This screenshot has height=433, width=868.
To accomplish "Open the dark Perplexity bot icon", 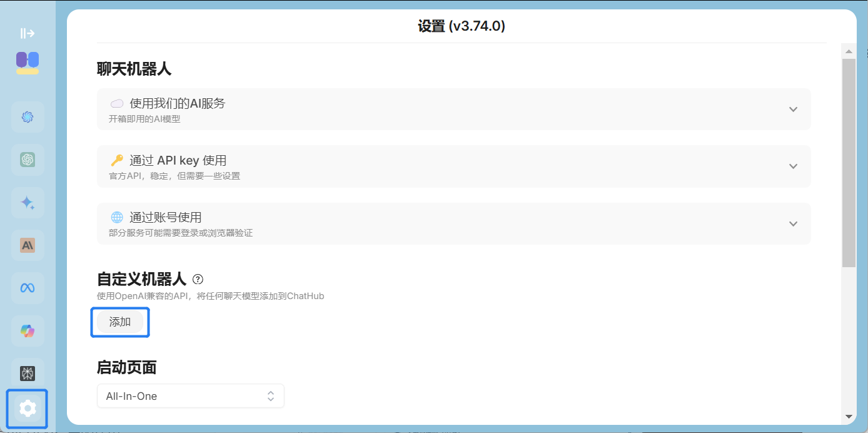I will pyautogui.click(x=28, y=374).
